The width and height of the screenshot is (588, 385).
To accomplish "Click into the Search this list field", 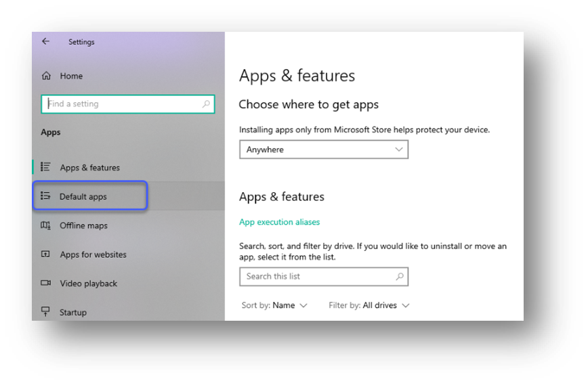I will (x=315, y=276).
